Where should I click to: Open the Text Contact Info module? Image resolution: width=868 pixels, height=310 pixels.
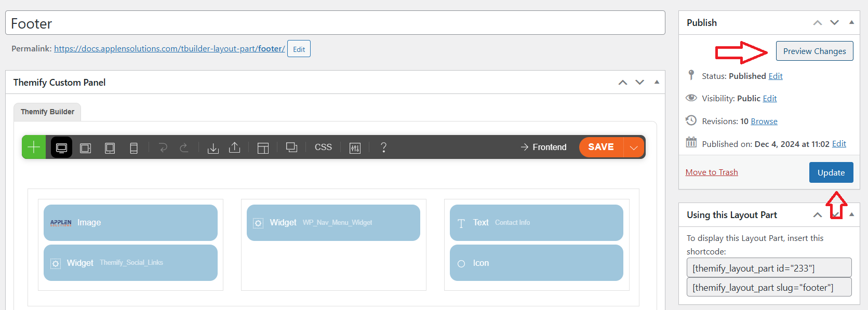(x=537, y=222)
